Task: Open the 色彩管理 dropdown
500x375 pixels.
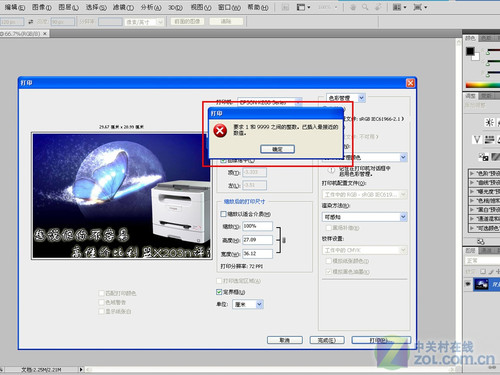Action: point(346,98)
